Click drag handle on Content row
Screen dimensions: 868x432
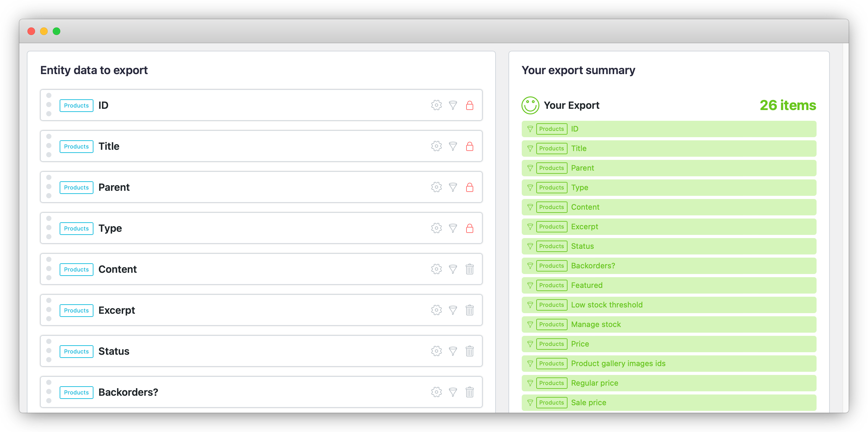tap(49, 269)
